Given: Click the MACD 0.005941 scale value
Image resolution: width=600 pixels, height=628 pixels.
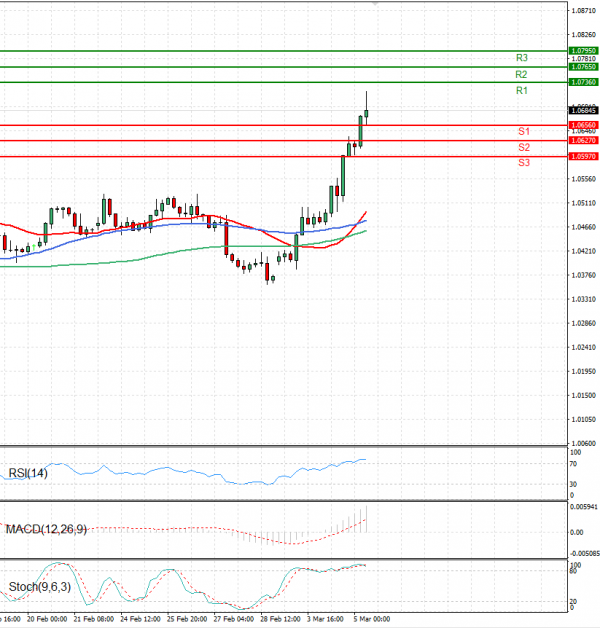Looking at the screenshot, I should coord(585,507).
